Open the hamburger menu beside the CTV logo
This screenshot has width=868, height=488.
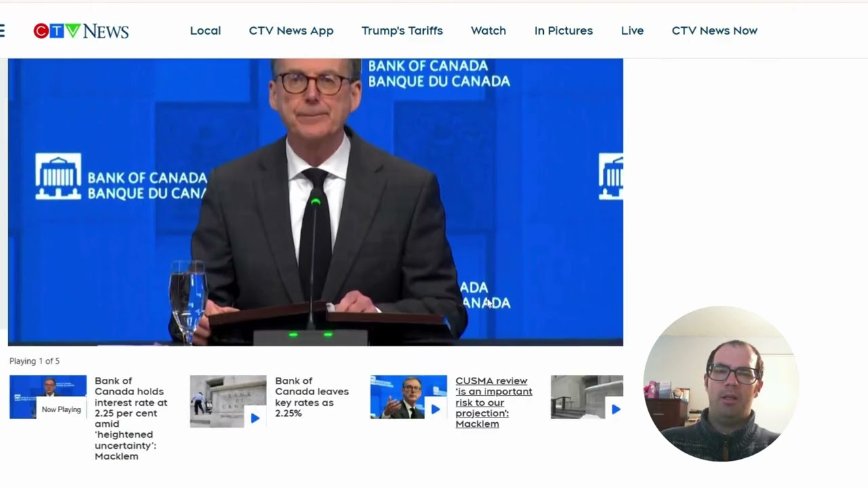[x=2, y=30]
